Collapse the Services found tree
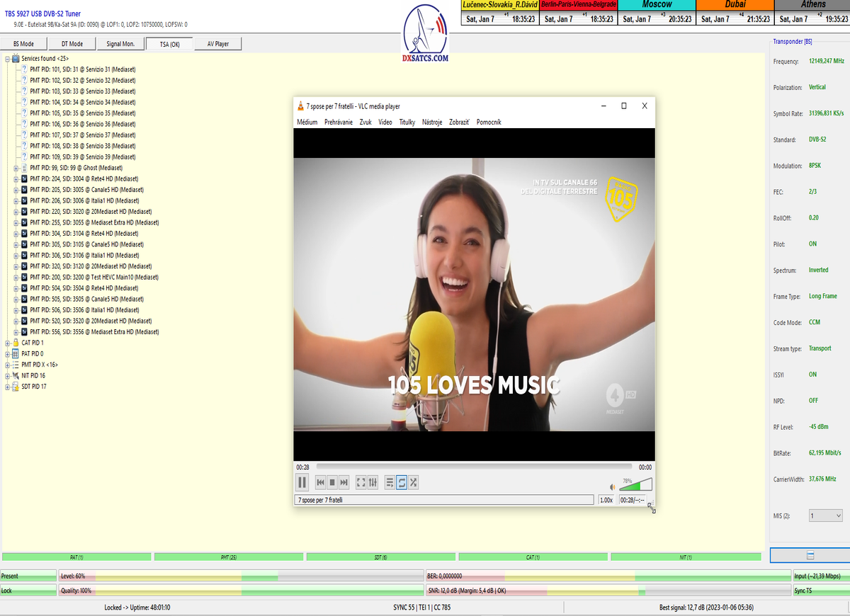Image resolution: width=850 pixels, height=616 pixels. coord(7,59)
